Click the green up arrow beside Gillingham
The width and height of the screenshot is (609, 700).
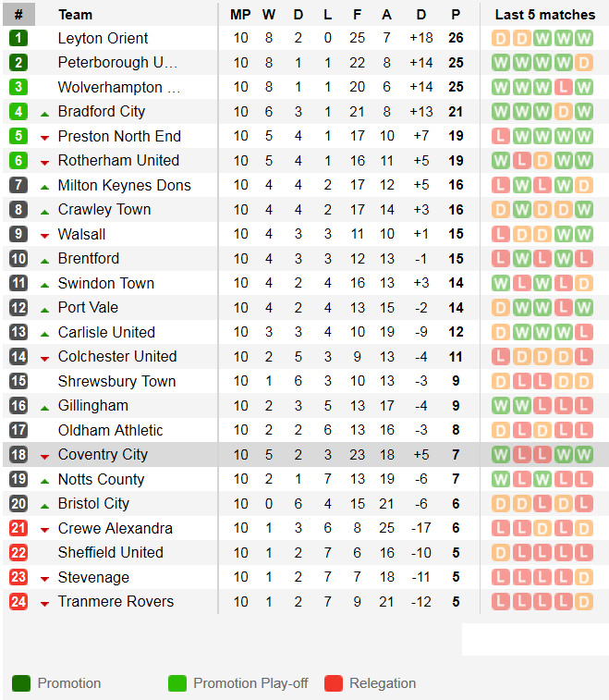tap(44, 407)
